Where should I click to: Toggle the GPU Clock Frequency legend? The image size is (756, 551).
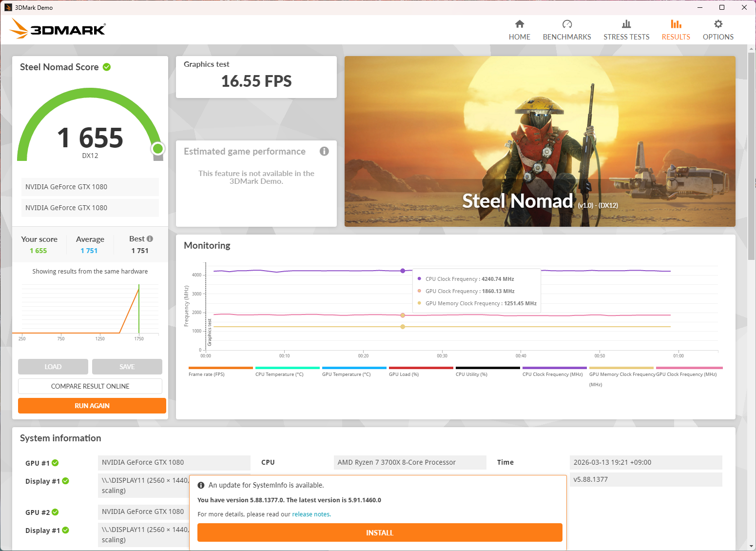coord(689,372)
